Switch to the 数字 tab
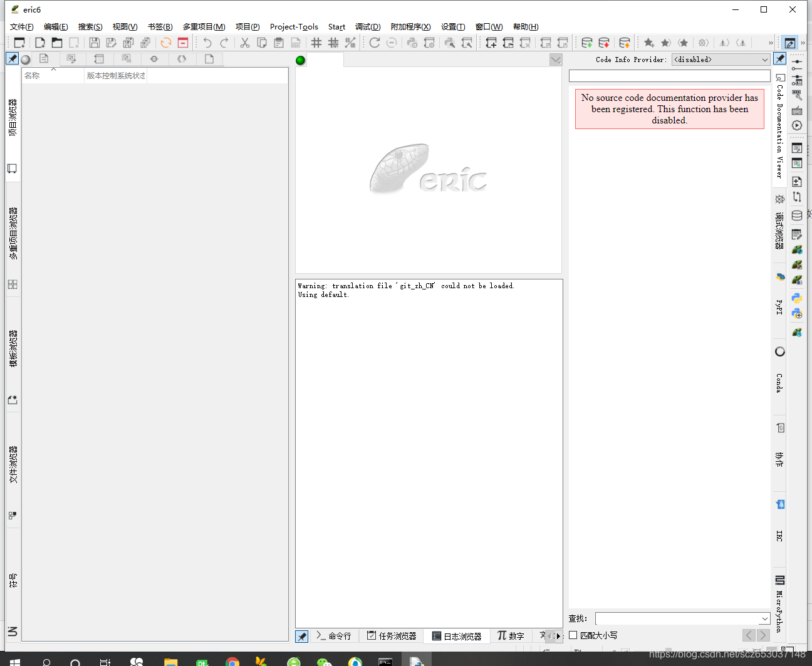812x666 pixels. (x=511, y=636)
